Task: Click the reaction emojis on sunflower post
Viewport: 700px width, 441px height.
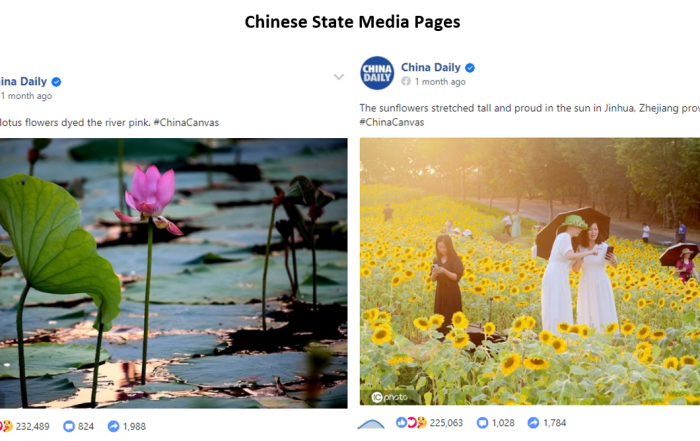Action: click(x=411, y=422)
